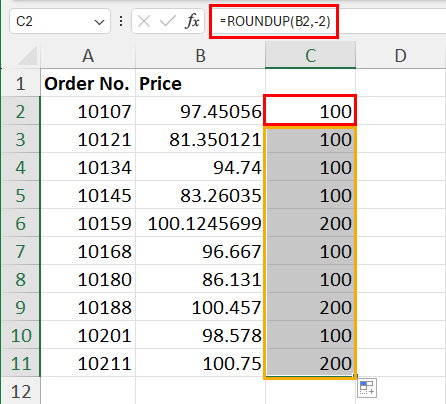The image size is (446, 404).
Task: Select column A header
Action: (88, 55)
